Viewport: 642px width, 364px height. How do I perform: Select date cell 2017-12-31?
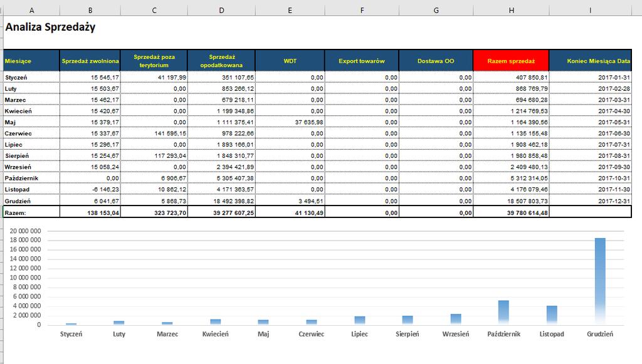click(x=591, y=201)
